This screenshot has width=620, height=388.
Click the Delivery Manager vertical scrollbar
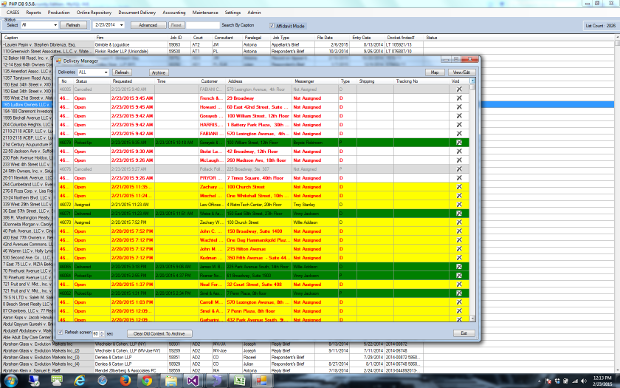click(x=472, y=200)
